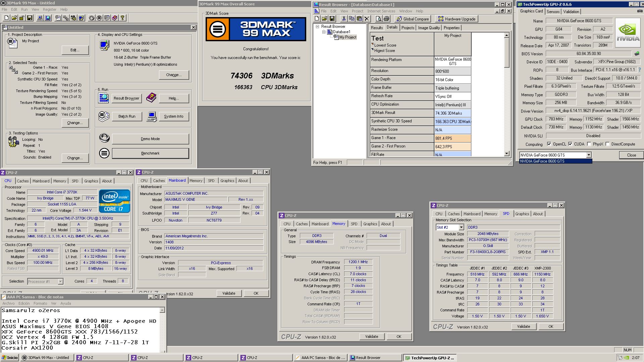Toggle CUDA checkbox in GPU-Z
The height and width of the screenshot is (362, 644).
pyautogui.click(x=570, y=144)
